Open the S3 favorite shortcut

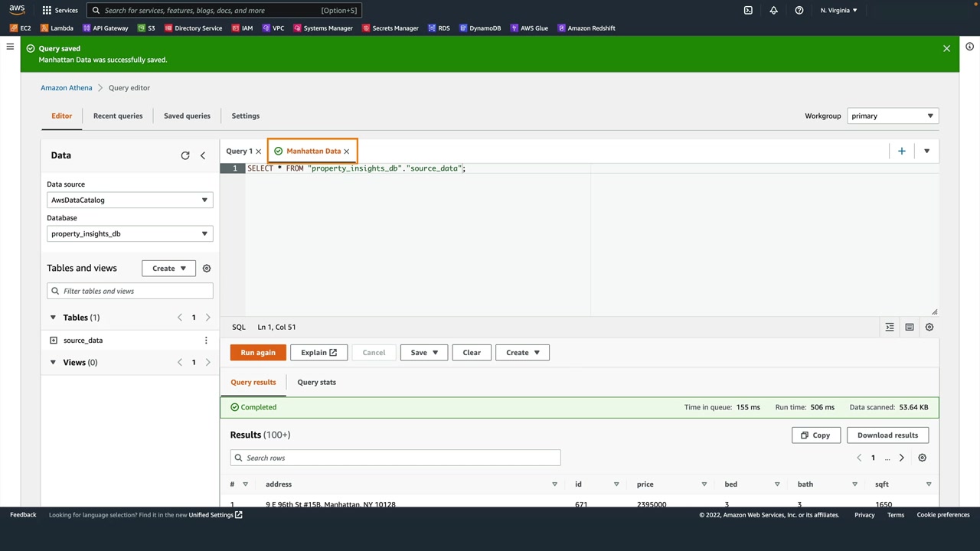click(146, 28)
